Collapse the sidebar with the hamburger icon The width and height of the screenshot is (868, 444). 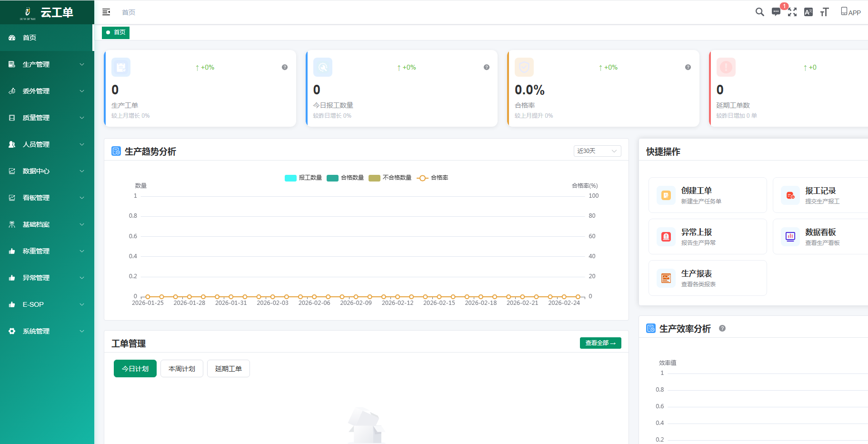106,12
